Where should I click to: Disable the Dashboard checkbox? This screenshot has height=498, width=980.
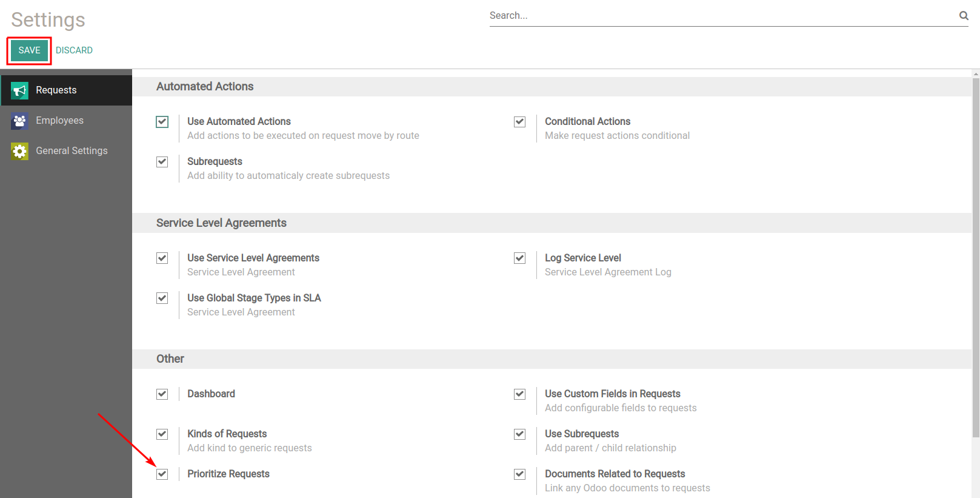tap(162, 394)
